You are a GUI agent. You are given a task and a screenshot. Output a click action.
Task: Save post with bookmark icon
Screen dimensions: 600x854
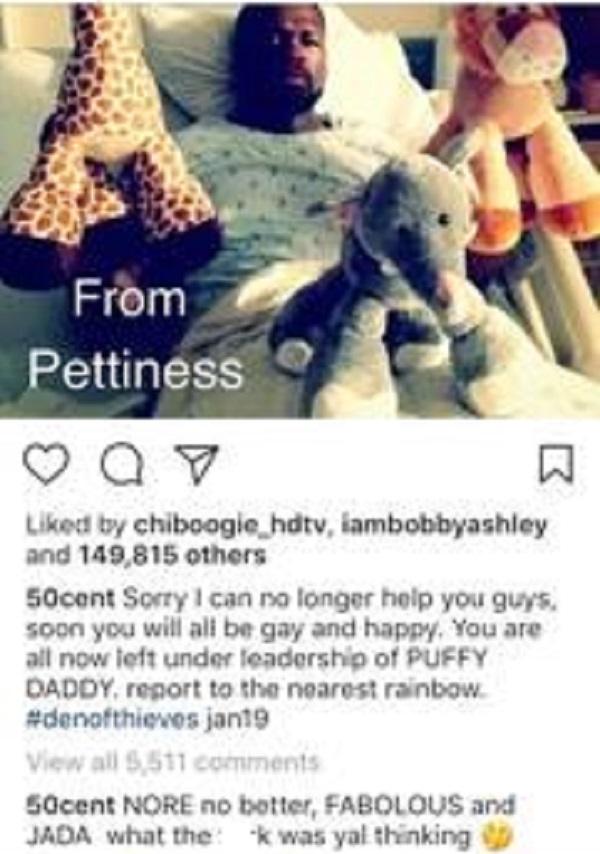pos(556,466)
